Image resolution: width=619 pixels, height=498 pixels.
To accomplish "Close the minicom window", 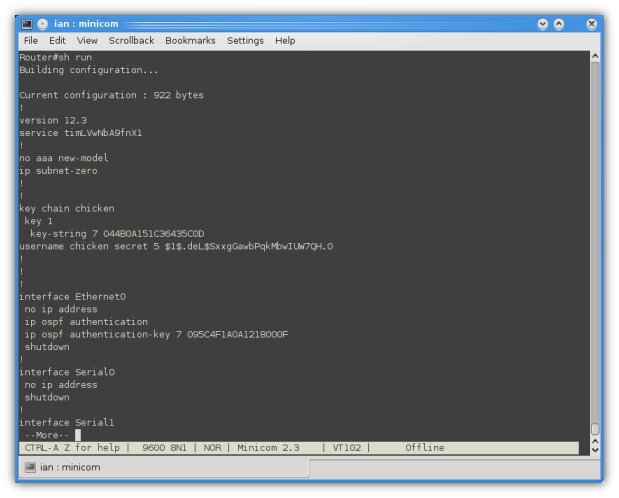I will [x=591, y=24].
